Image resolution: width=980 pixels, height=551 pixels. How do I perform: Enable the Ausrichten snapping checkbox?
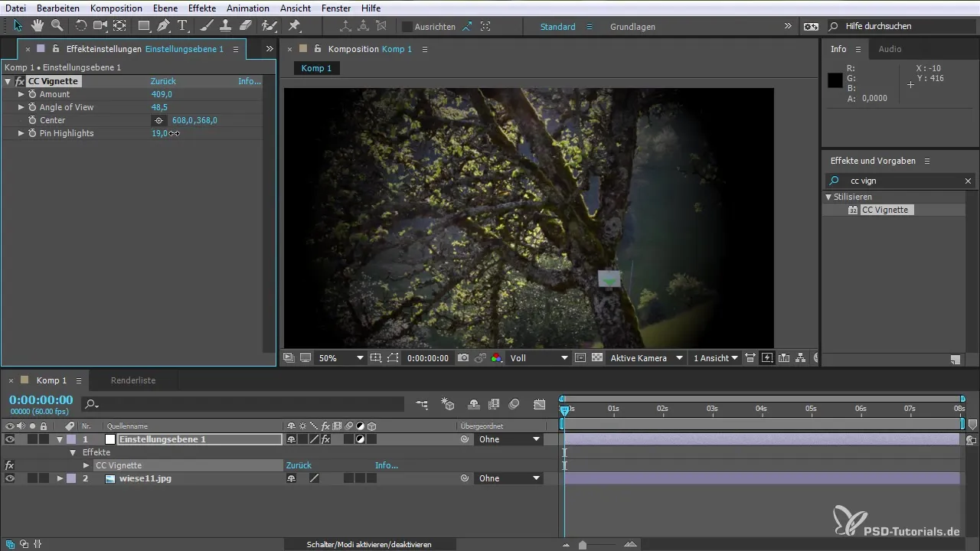[x=407, y=26]
